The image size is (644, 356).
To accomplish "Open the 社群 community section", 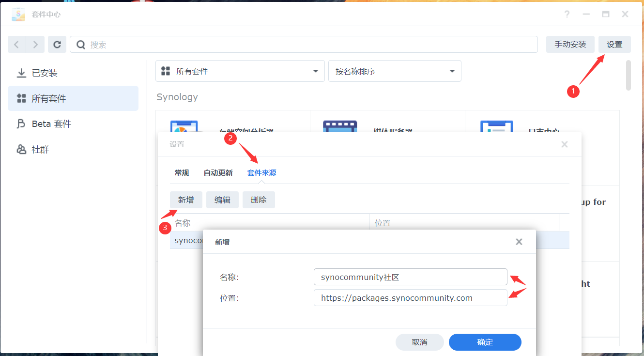I will (x=40, y=150).
